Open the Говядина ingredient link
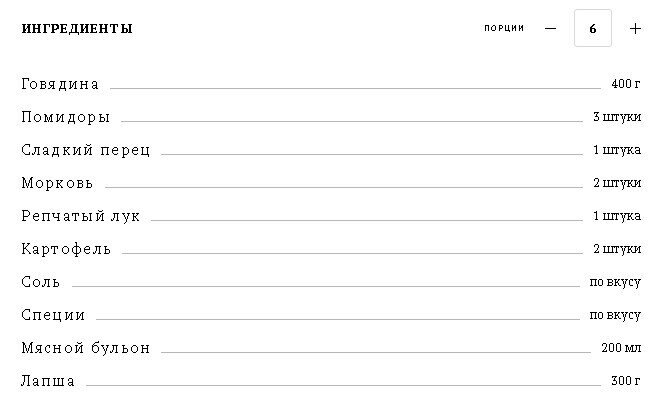 (x=60, y=84)
